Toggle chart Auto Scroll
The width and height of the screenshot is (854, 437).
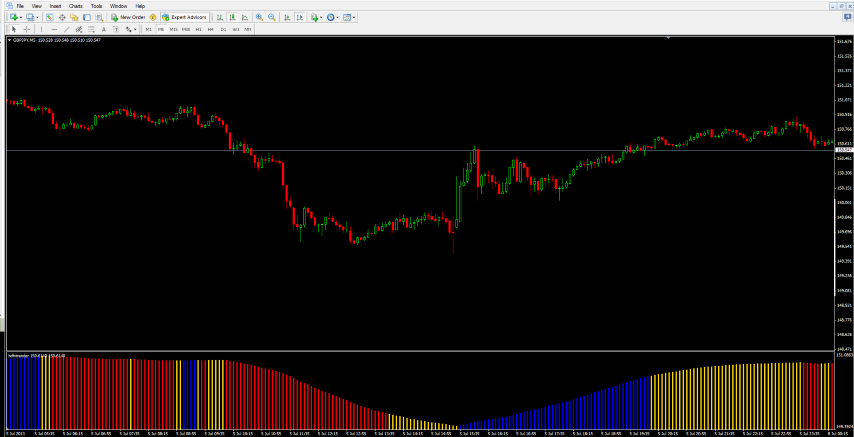click(288, 17)
